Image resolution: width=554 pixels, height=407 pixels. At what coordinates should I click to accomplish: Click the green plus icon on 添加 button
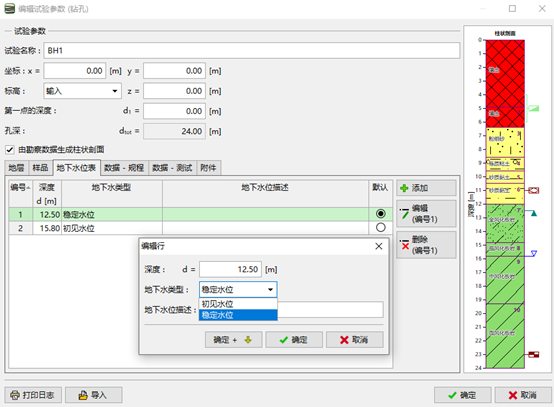[404, 188]
